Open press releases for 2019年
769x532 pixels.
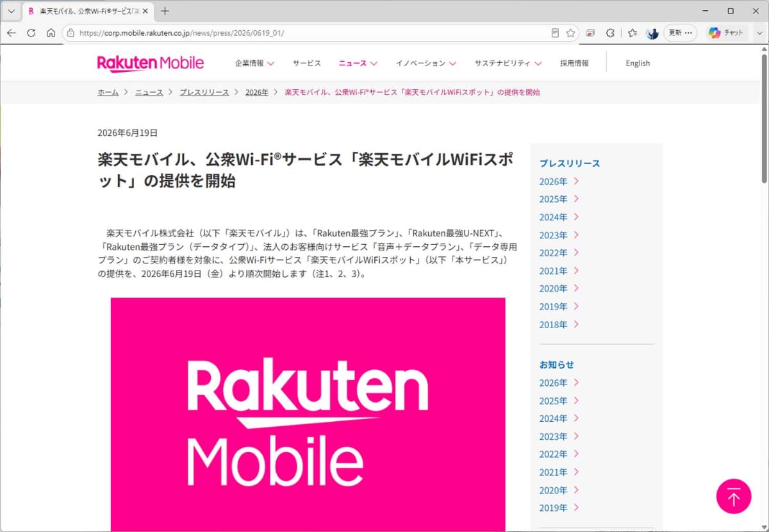[559, 306]
